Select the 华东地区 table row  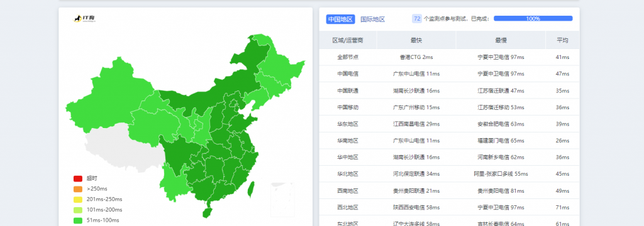(449, 124)
